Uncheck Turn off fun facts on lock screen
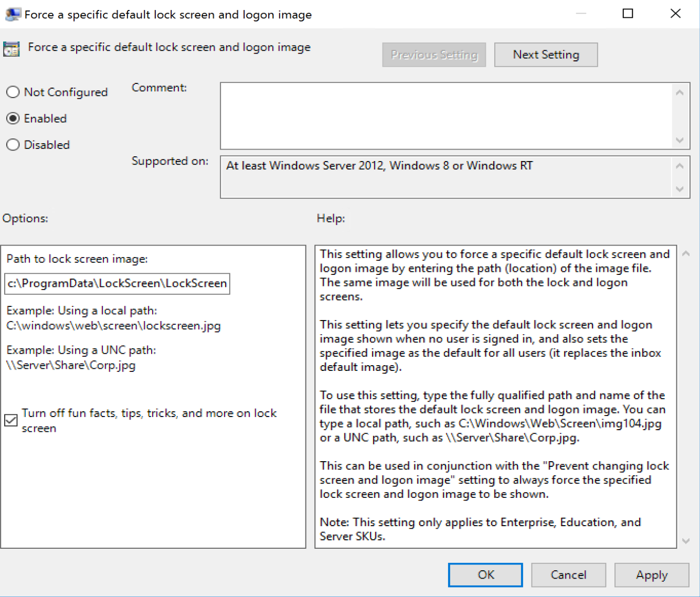Screen dimensions: 700x597 point(11,420)
